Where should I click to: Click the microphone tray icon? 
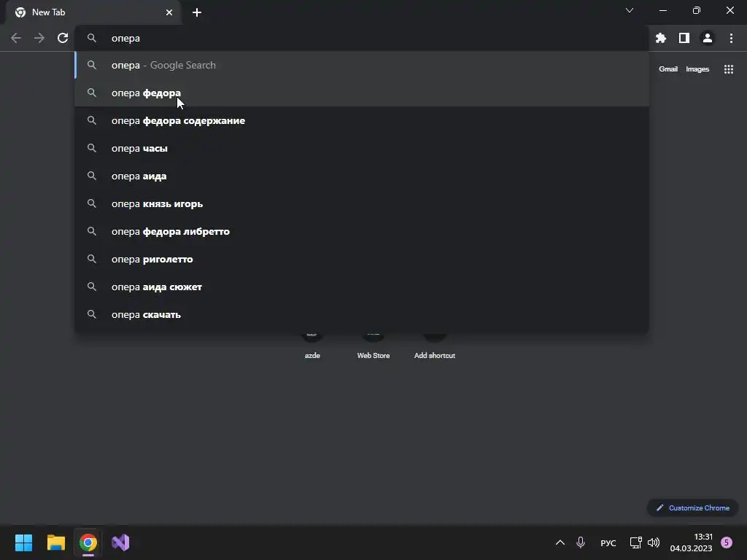[x=580, y=542]
